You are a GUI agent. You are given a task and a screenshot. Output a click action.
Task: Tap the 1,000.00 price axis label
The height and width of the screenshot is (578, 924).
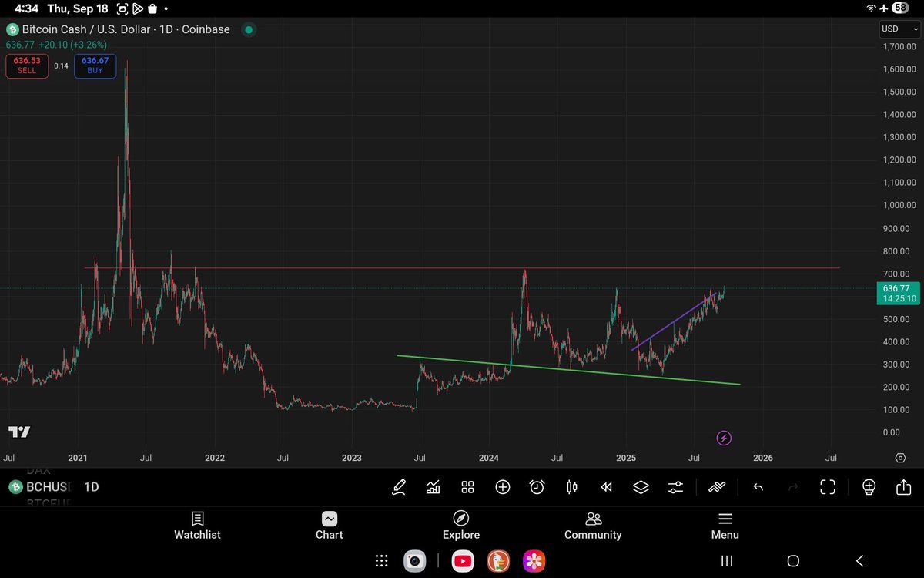pos(899,206)
